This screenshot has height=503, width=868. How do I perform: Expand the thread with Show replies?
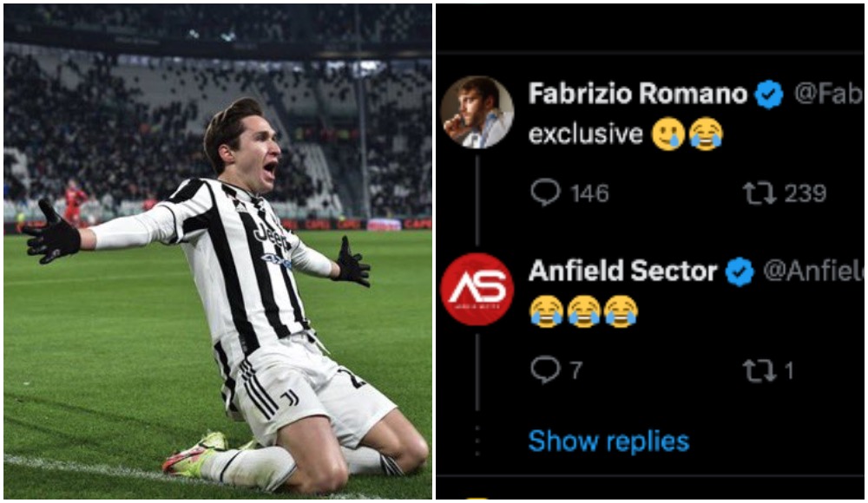pos(609,441)
